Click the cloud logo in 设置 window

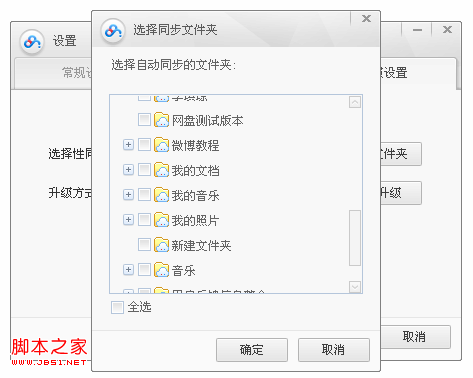32,42
